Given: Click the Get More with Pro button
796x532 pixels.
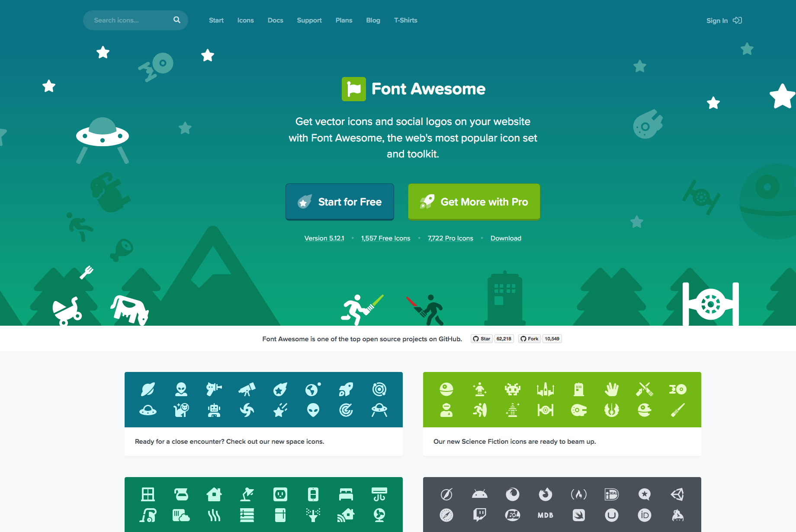Looking at the screenshot, I should tap(474, 202).
